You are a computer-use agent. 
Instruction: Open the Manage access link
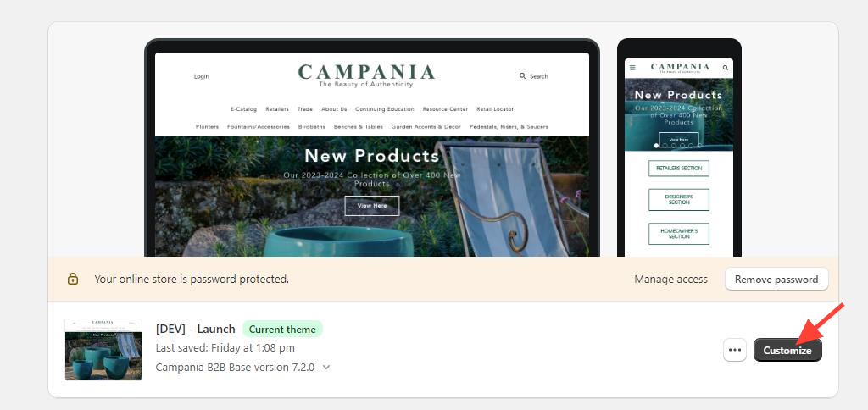(x=670, y=279)
